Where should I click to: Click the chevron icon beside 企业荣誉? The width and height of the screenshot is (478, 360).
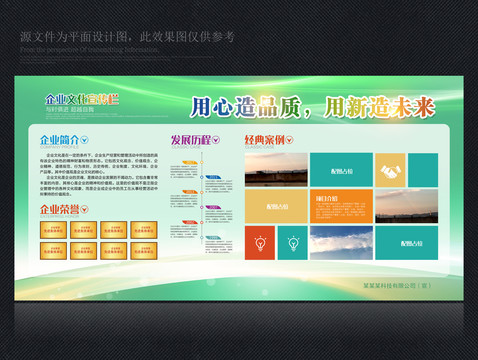pyautogui.click(x=84, y=209)
